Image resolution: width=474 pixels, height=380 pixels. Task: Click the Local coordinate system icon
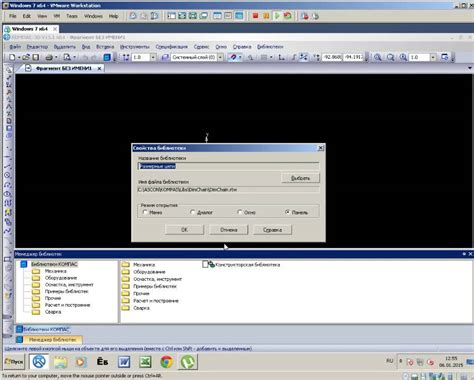pyautogui.click(x=282, y=57)
